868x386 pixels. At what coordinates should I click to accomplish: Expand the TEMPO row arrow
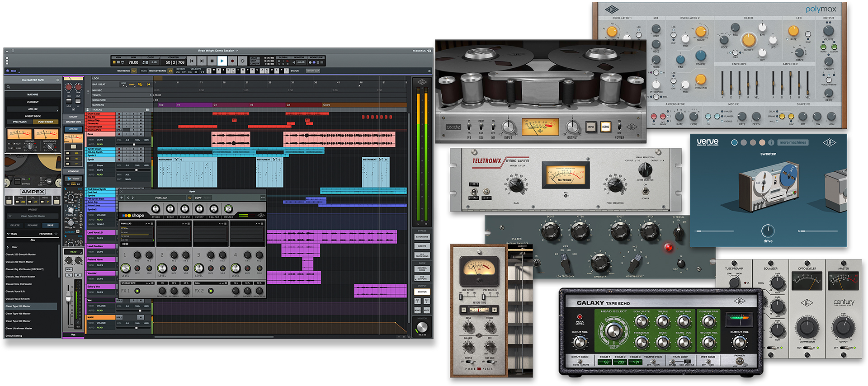pyautogui.click(x=151, y=95)
